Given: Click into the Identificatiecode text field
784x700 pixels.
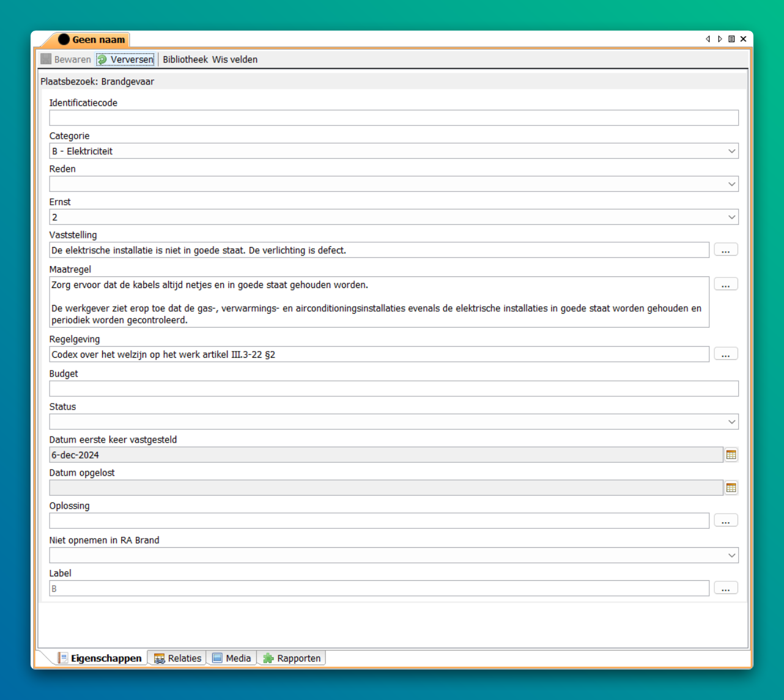Looking at the screenshot, I should pos(393,118).
